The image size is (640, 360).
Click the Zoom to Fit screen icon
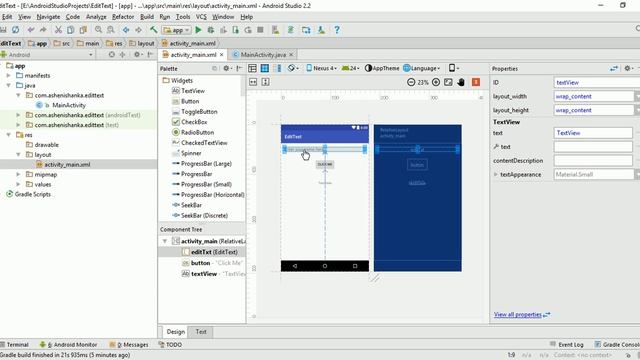448,82
